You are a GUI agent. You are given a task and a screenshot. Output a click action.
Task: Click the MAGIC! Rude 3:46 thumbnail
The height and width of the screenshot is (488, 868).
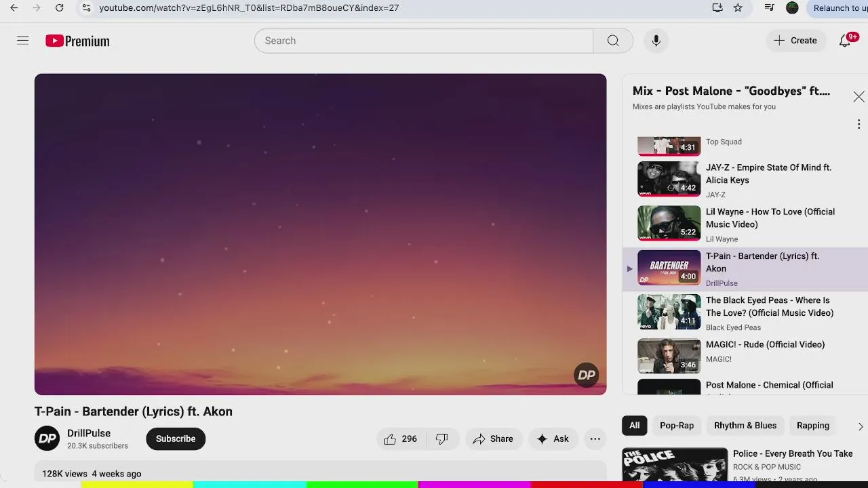[x=669, y=356]
